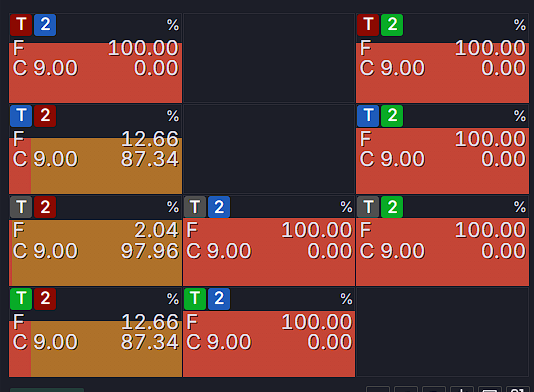
Task: Click the % symbol in green T, blue 2 cell
Action: point(346,299)
